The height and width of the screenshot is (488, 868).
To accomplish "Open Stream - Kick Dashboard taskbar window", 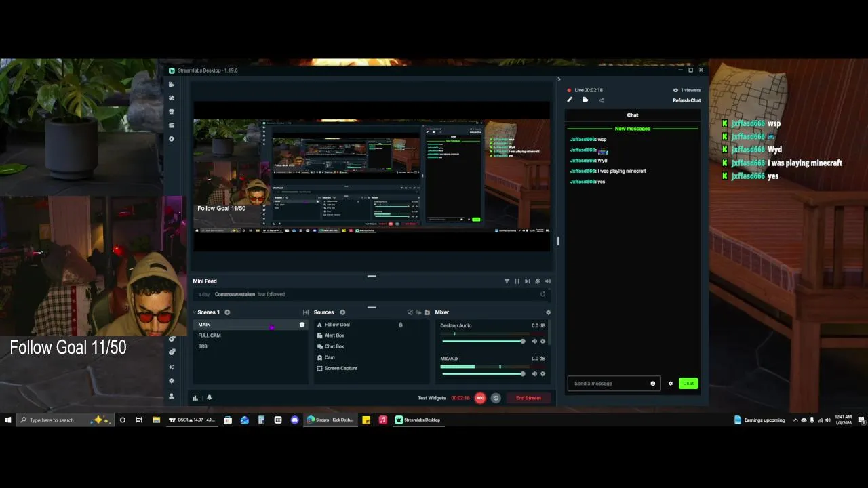I will point(330,420).
